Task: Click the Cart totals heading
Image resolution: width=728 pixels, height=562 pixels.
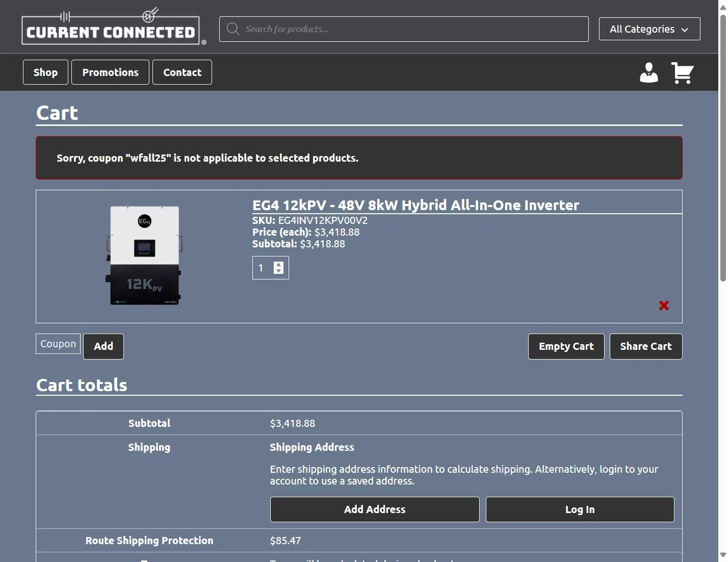Action: (x=82, y=385)
